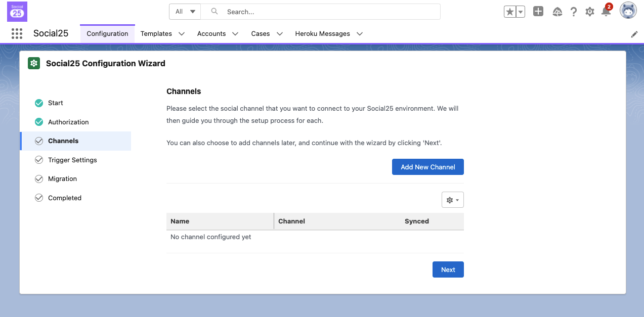The width and height of the screenshot is (644, 317).
Task: Open the user profile avatar
Action: coord(628,11)
